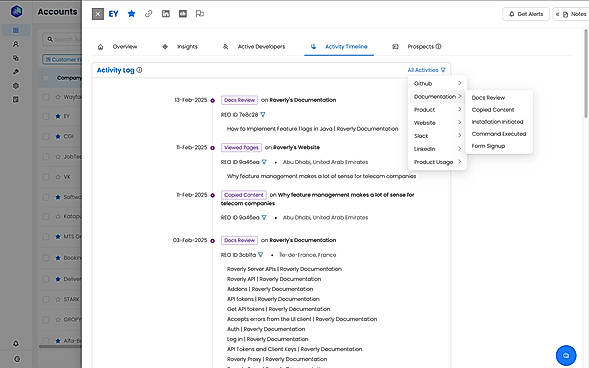Viewport: 589px width, 368px height.
Task: Open 'Roverly Proxy | Roverly Documentation' entry
Action: [x=277, y=359]
